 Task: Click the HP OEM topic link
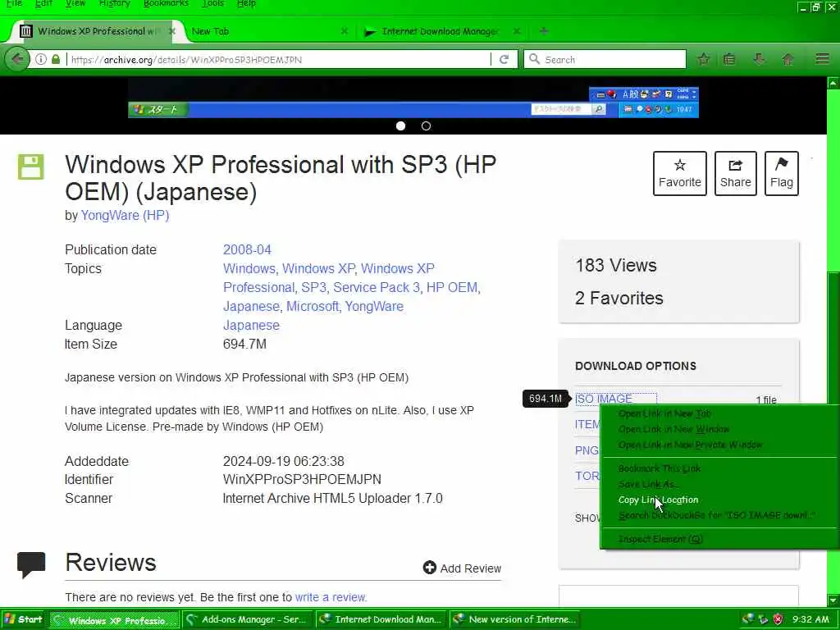tap(452, 287)
